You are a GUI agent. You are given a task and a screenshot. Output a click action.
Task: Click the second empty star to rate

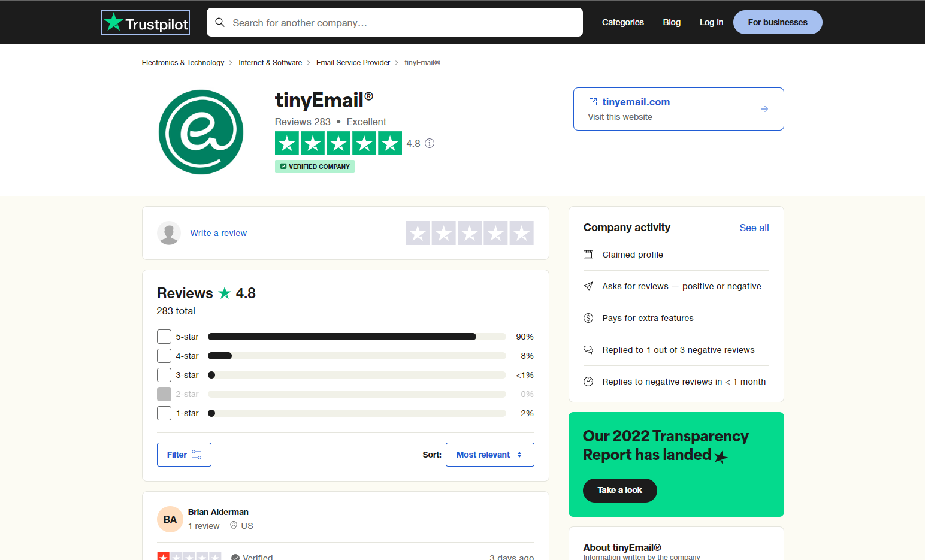[443, 233]
